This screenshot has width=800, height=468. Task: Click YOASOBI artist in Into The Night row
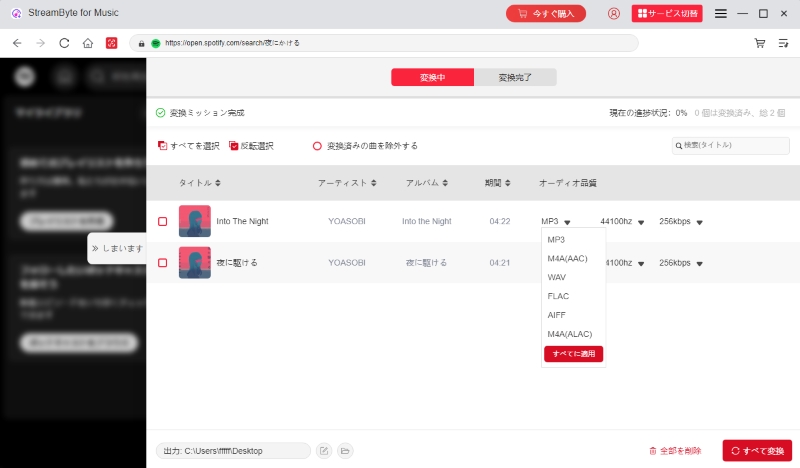(346, 221)
